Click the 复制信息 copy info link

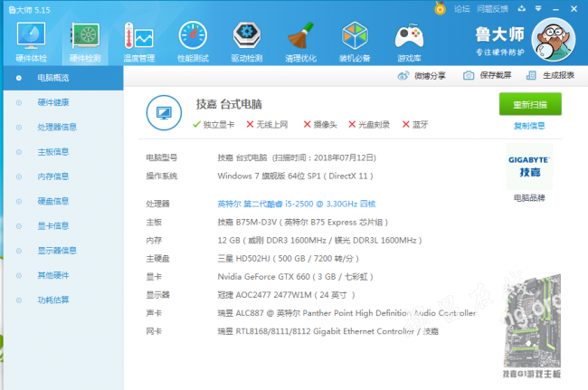[529, 126]
